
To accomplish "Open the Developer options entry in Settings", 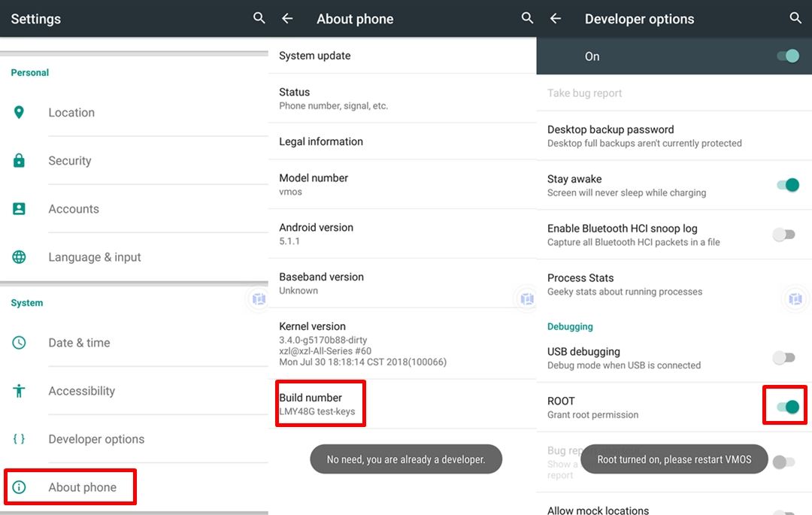I will tap(134, 439).
